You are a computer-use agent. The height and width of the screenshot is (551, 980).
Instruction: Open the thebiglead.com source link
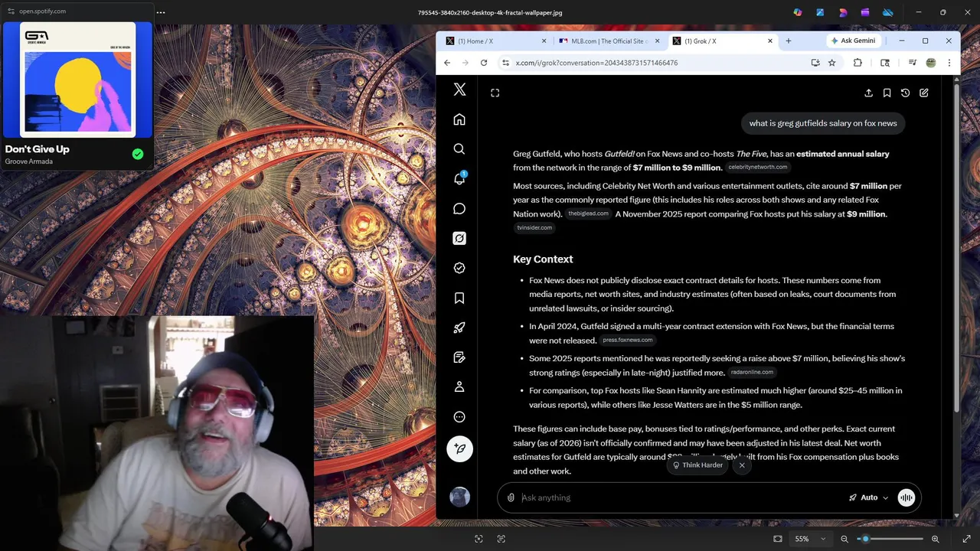pos(588,214)
